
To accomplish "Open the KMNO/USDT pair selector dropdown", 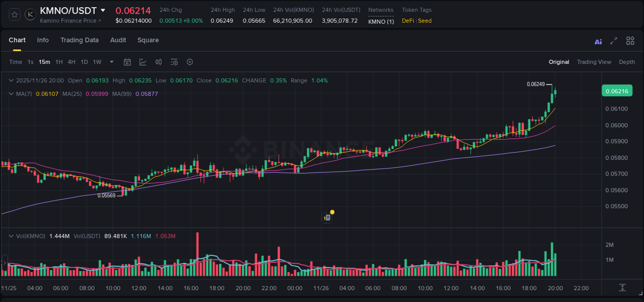I will tap(104, 10).
